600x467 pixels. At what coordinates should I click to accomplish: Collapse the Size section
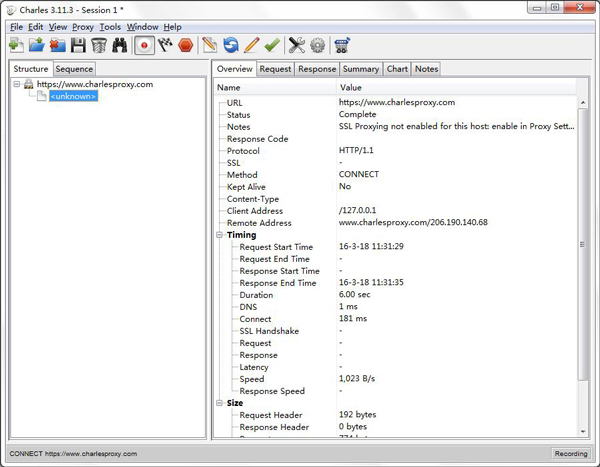[219, 403]
